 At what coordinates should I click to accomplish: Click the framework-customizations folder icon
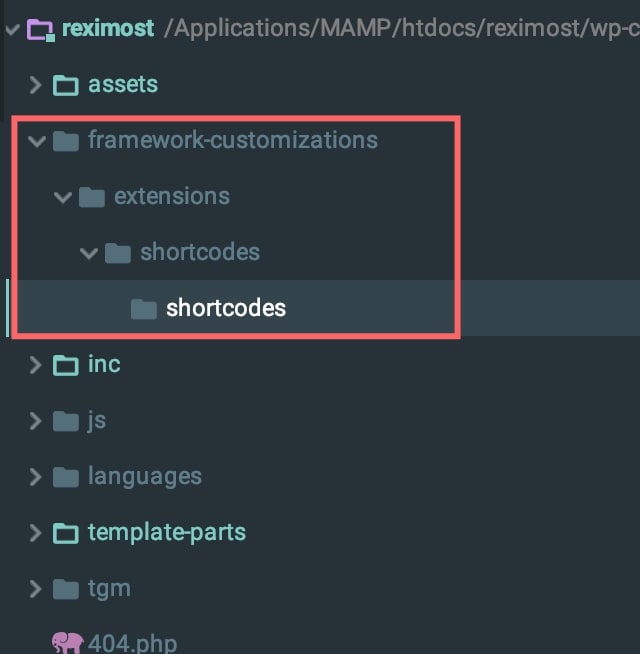point(66,141)
